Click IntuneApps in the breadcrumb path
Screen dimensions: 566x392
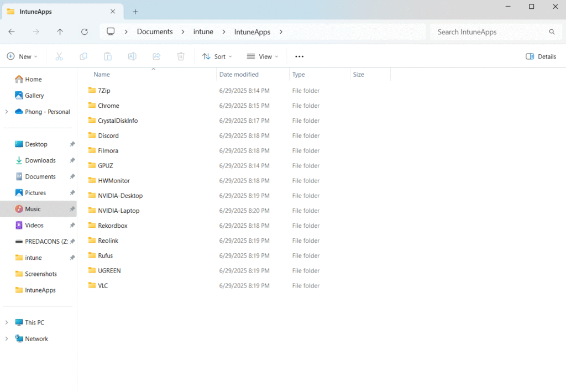click(x=252, y=32)
